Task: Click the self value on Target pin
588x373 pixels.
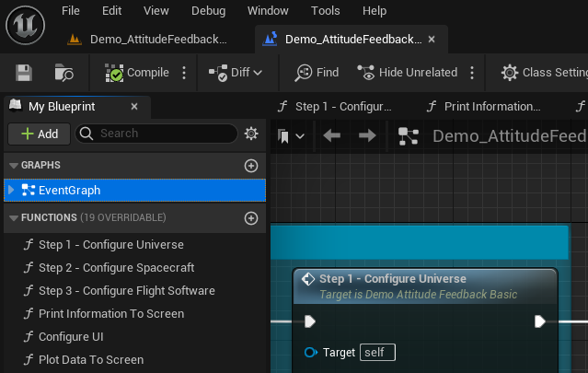Action: pyautogui.click(x=377, y=353)
